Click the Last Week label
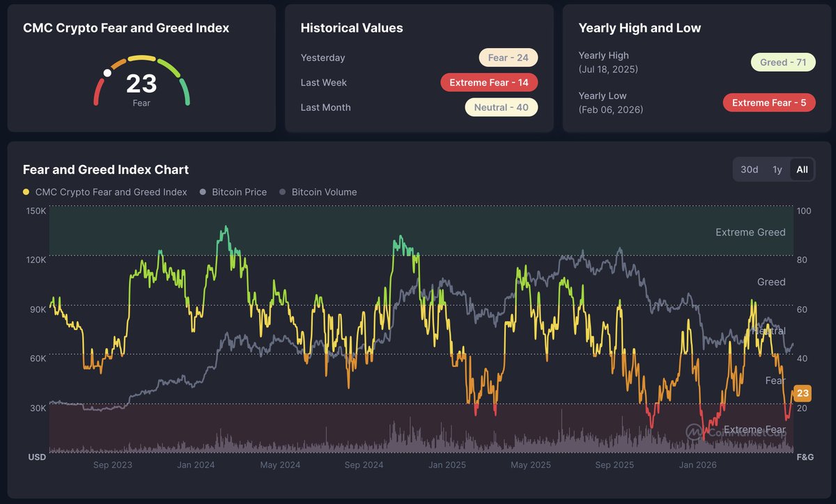The image size is (836, 504). click(323, 83)
